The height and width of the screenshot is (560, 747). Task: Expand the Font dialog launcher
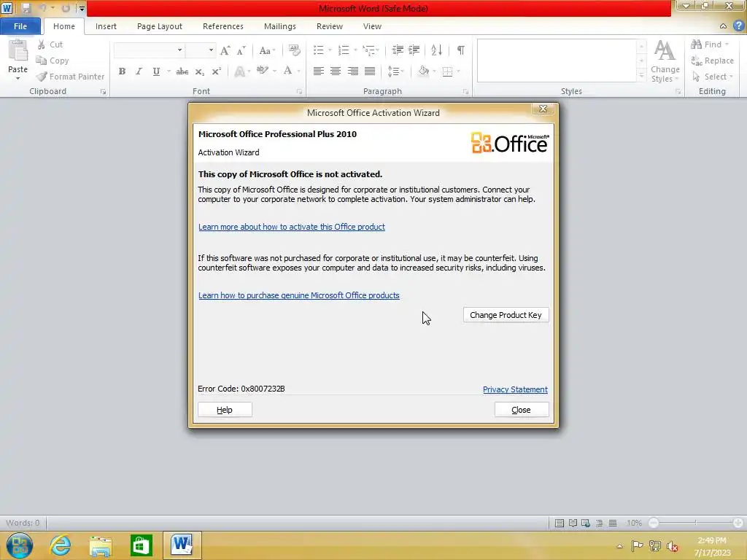[299, 91]
